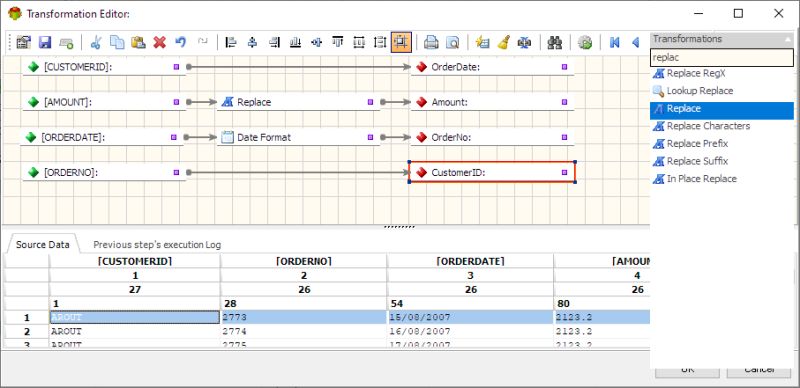
Task: Click cell 2773 in source data
Action: [x=304, y=317]
